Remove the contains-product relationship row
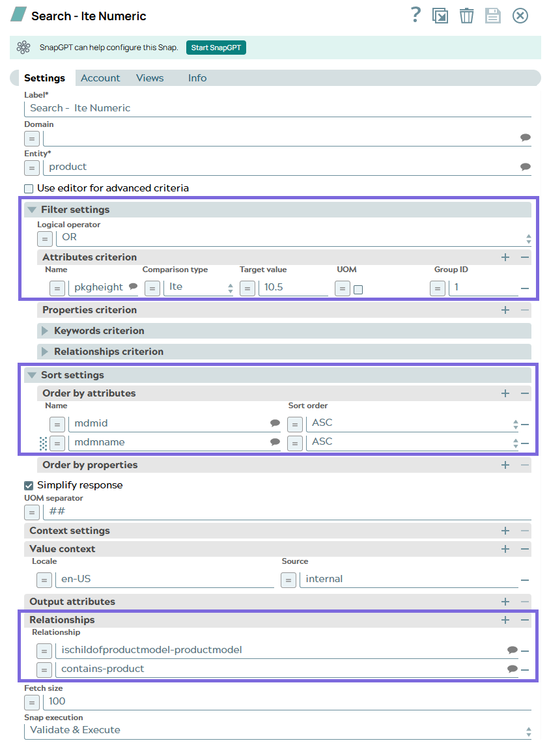The width and height of the screenshot is (549, 756). click(525, 669)
